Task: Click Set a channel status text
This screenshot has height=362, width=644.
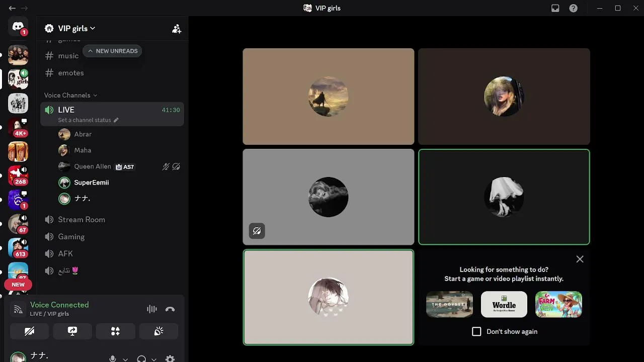Action: coord(85,120)
